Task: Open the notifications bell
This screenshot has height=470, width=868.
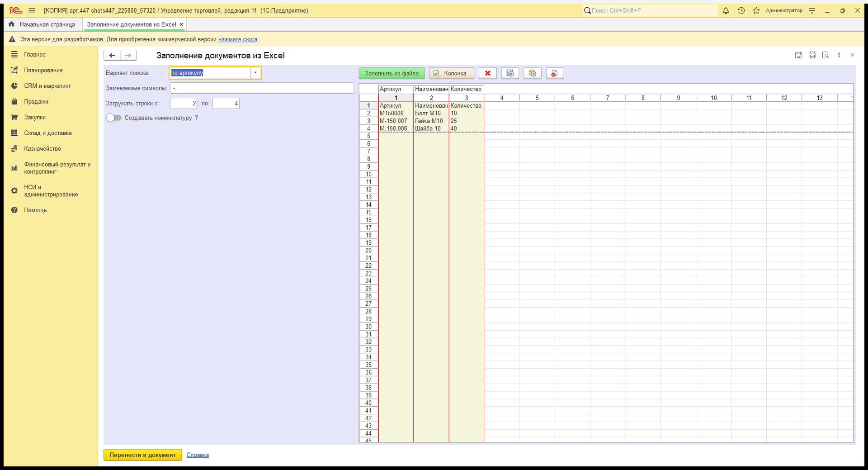Action: [x=726, y=10]
